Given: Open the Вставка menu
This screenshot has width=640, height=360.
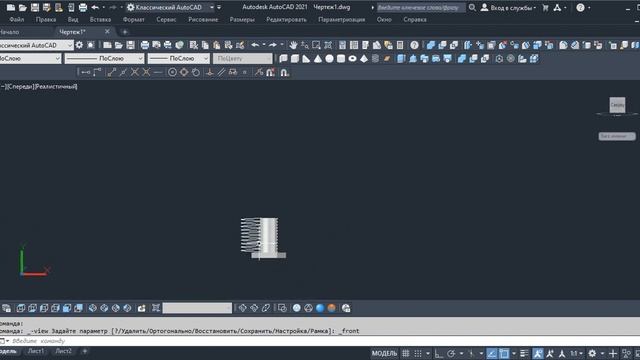Looking at the screenshot, I should pyautogui.click(x=100, y=20).
